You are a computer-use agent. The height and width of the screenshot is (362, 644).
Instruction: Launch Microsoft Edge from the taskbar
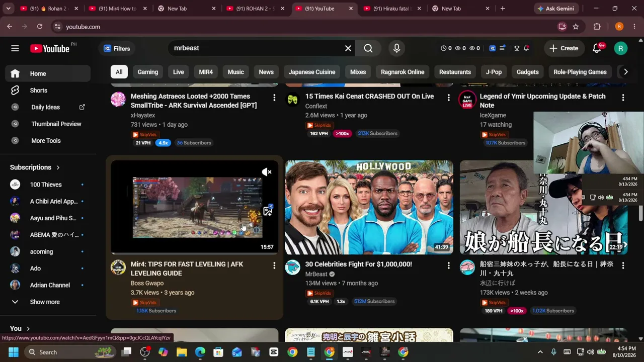pyautogui.click(x=200, y=352)
